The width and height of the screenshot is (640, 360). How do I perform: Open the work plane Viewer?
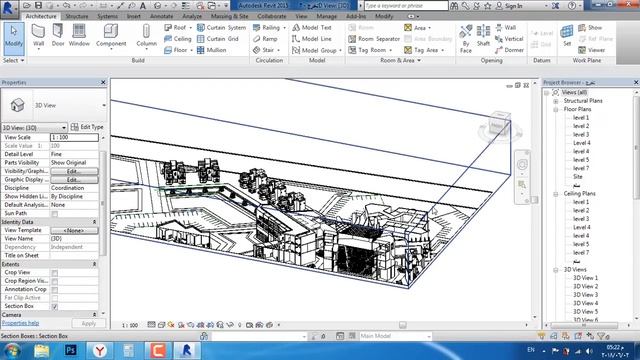[x=591, y=50]
